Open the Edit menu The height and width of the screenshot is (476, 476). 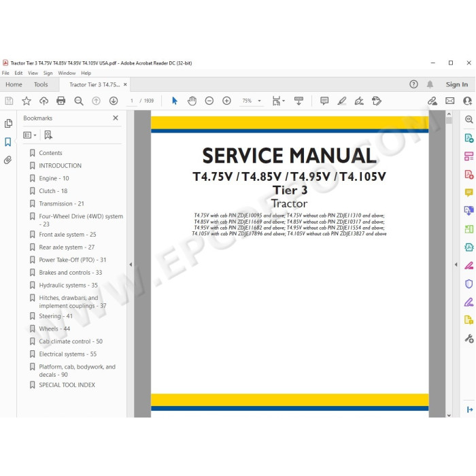[x=18, y=73]
